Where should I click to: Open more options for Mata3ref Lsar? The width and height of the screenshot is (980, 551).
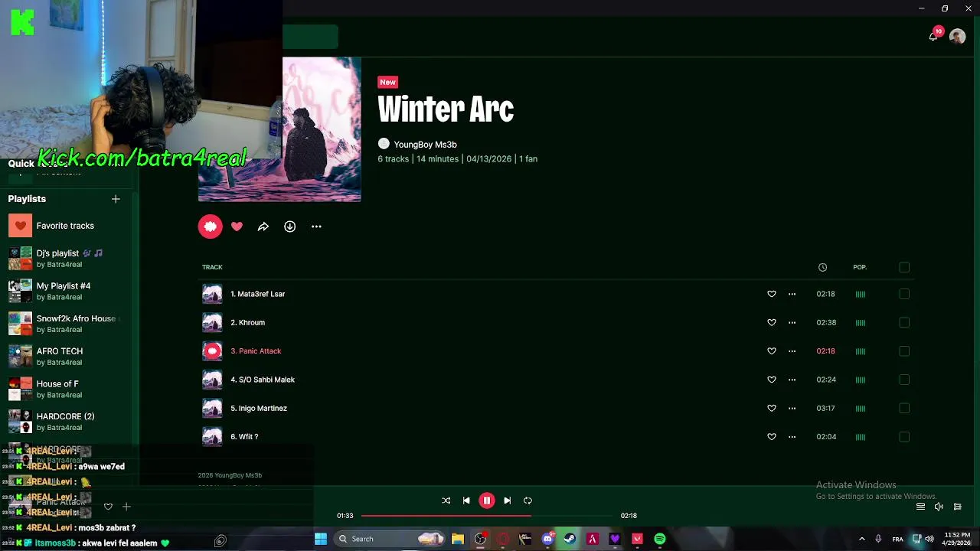click(792, 294)
